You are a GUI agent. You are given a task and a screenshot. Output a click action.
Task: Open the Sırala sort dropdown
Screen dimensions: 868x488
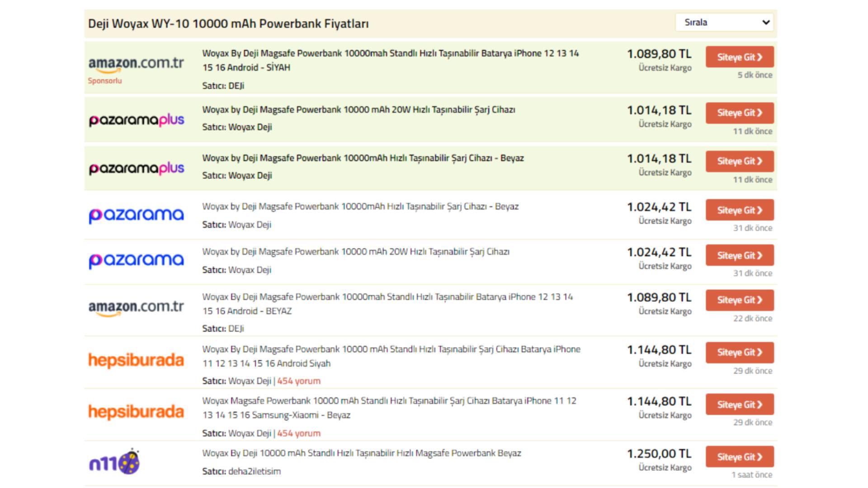point(724,22)
